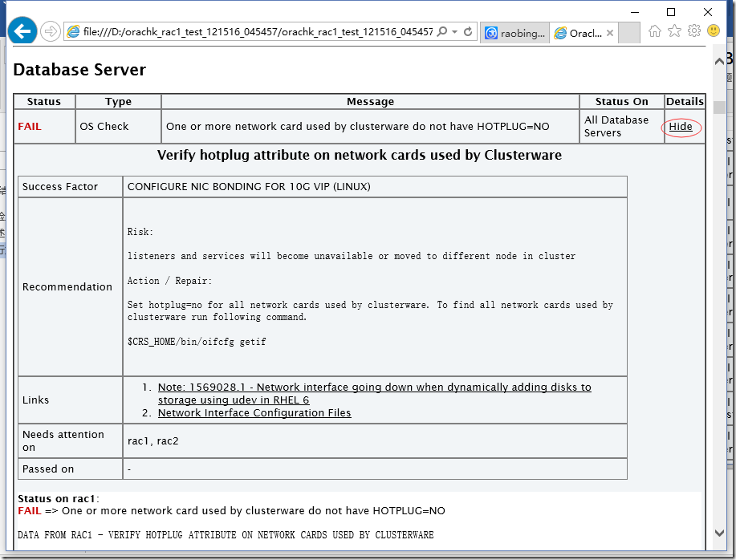Image resolution: width=736 pixels, height=560 pixels.
Task: Open the Home page icon
Action: 655,31
